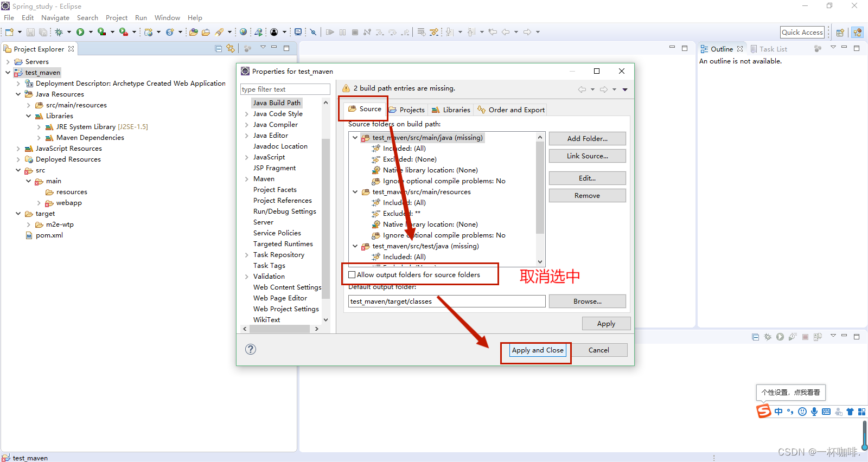Switch to the Source tab
The image size is (868, 462).
pos(365,108)
